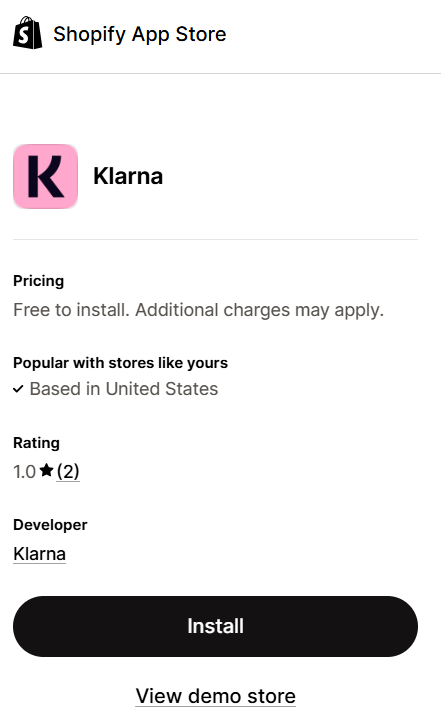This screenshot has height=717, width=441.
Task: Open the (2) reviews count link
Action: [x=68, y=471]
